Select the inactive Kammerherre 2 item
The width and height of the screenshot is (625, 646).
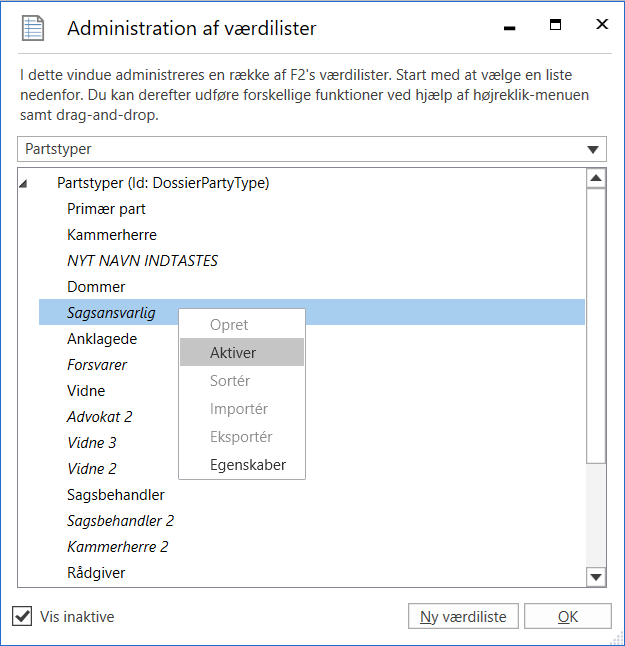[x=117, y=547]
